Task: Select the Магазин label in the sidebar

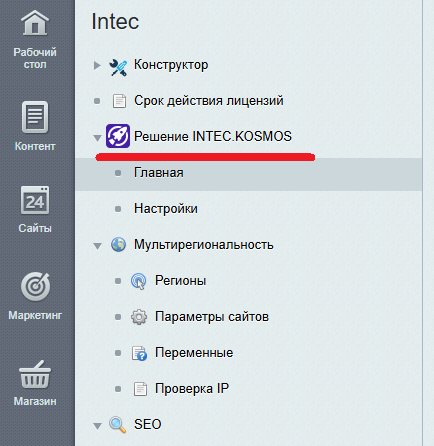Action: click(35, 401)
